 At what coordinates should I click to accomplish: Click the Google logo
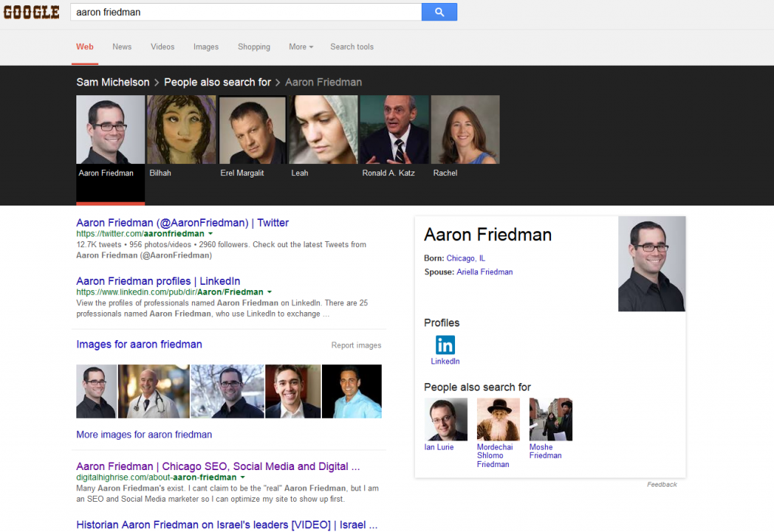(x=32, y=12)
